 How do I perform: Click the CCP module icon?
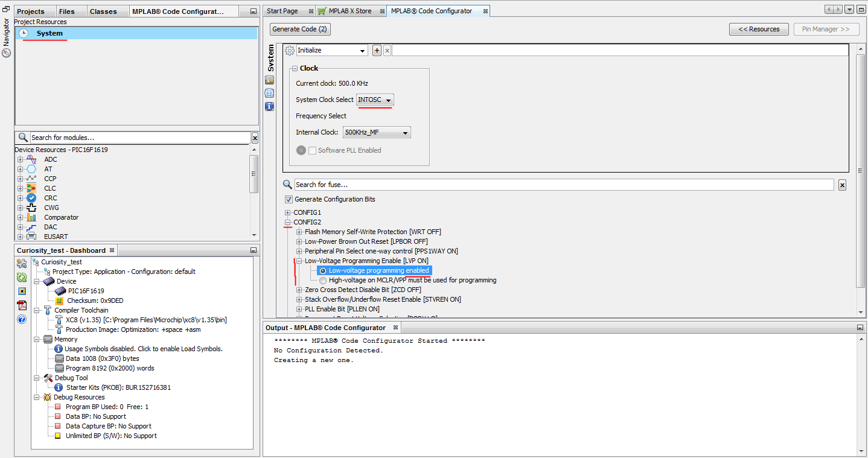(31, 179)
